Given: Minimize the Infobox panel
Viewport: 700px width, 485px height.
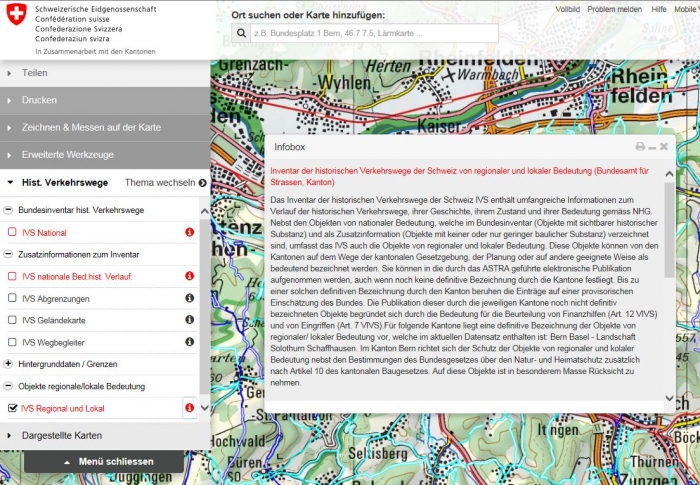Looking at the screenshot, I should point(652,147).
